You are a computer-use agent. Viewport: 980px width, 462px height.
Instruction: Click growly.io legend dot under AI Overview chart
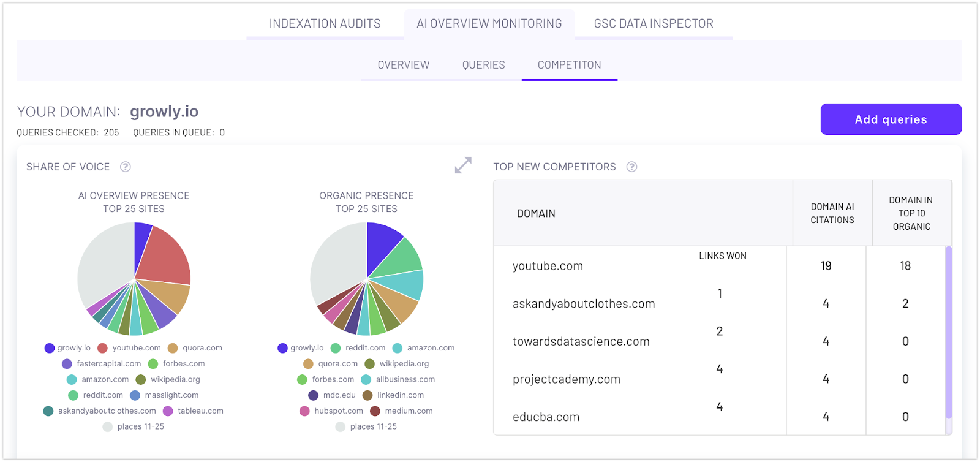coord(50,348)
